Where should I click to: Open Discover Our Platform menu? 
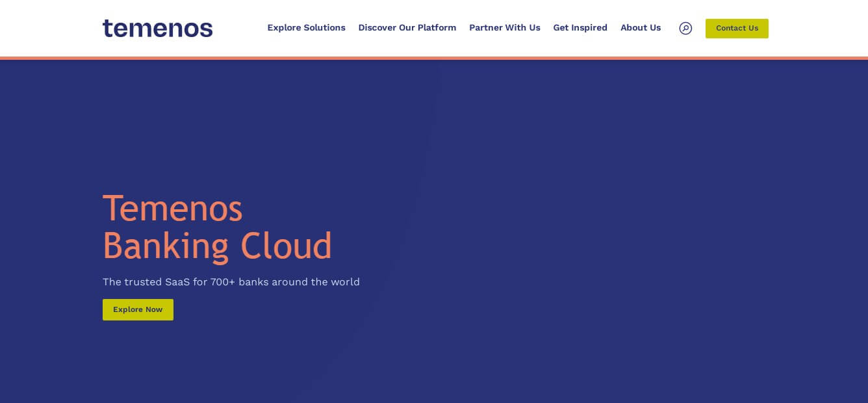click(x=407, y=28)
